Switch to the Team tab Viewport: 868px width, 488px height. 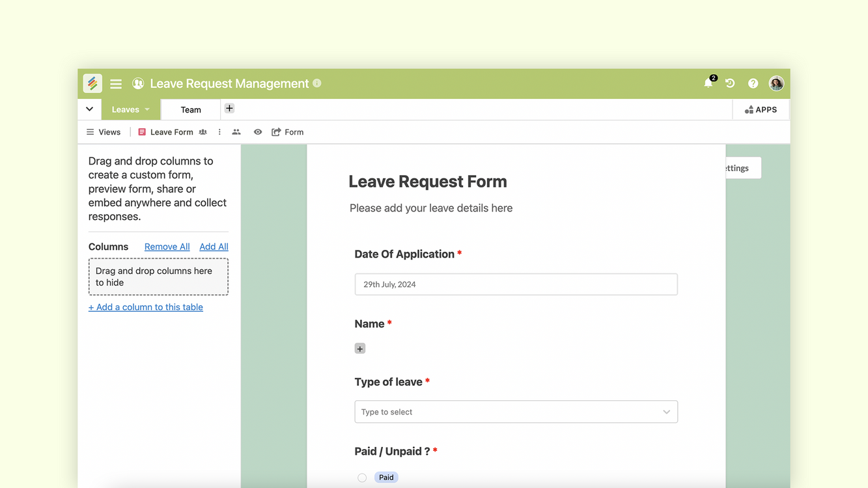(191, 110)
